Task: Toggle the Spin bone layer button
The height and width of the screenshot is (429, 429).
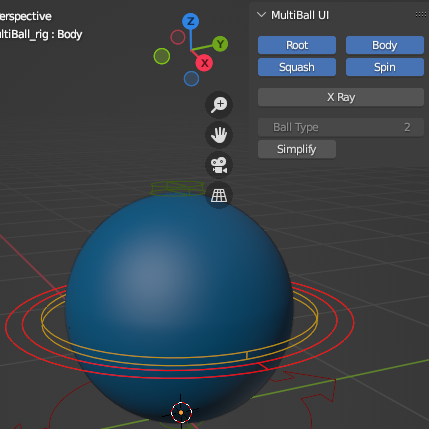Action: click(x=385, y=67)
